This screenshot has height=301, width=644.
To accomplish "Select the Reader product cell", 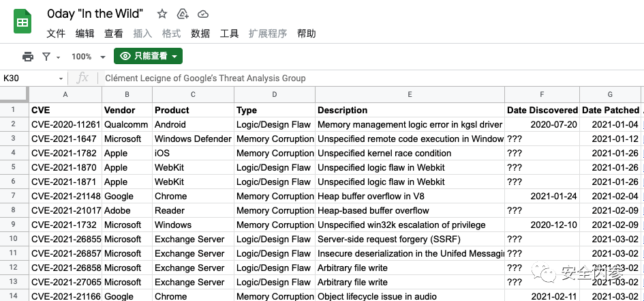I will 193,210.
